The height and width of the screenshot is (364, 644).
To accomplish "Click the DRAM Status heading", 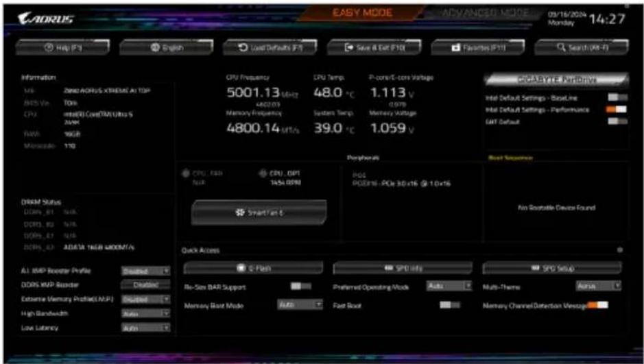I will coord(40,202).
